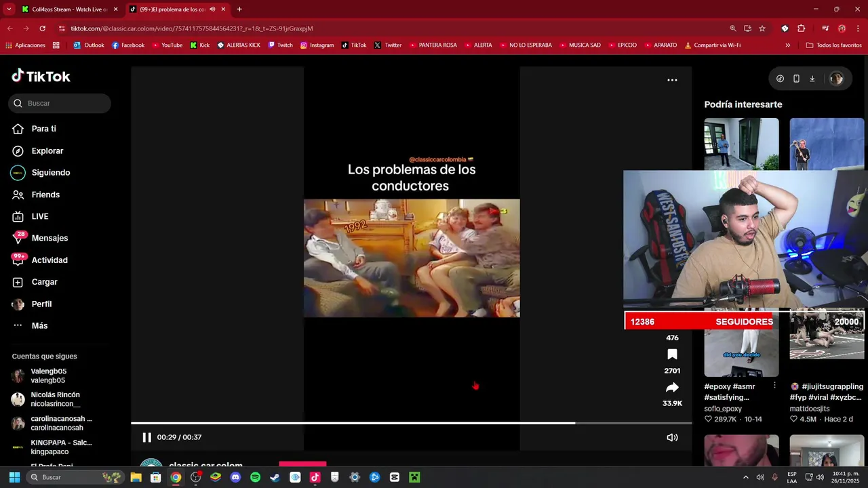Pause the video

146,437
